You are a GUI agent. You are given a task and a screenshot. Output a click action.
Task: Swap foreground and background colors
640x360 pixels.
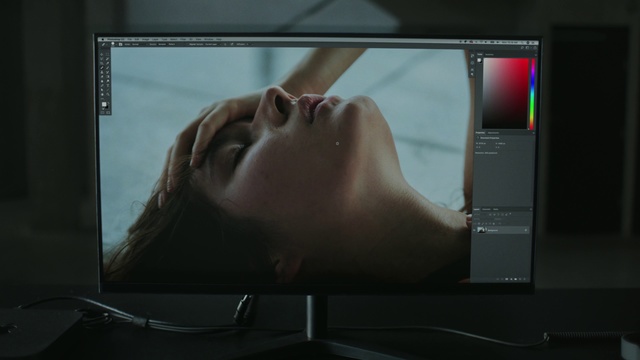pyautogui.click(x=108, y=103)
